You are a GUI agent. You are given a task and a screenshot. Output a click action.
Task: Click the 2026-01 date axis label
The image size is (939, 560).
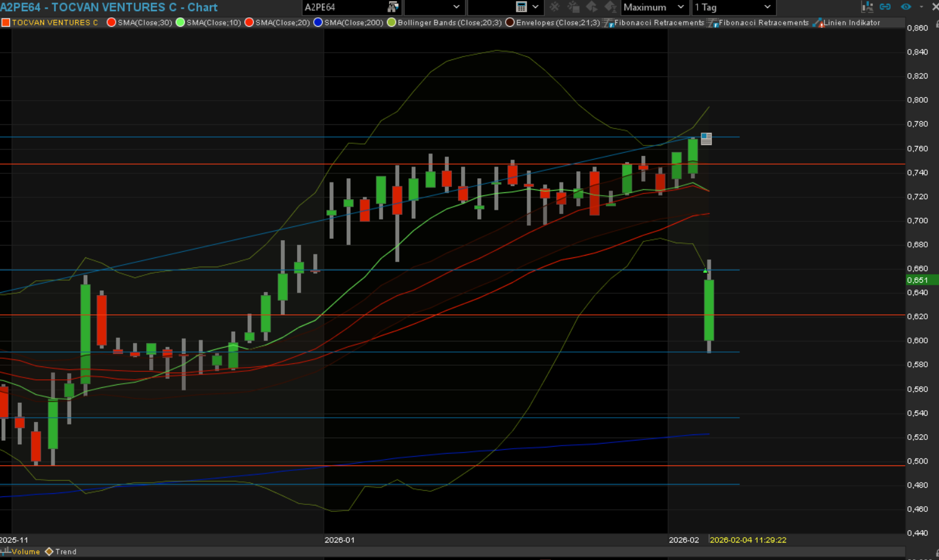click(x=339, y=540)
